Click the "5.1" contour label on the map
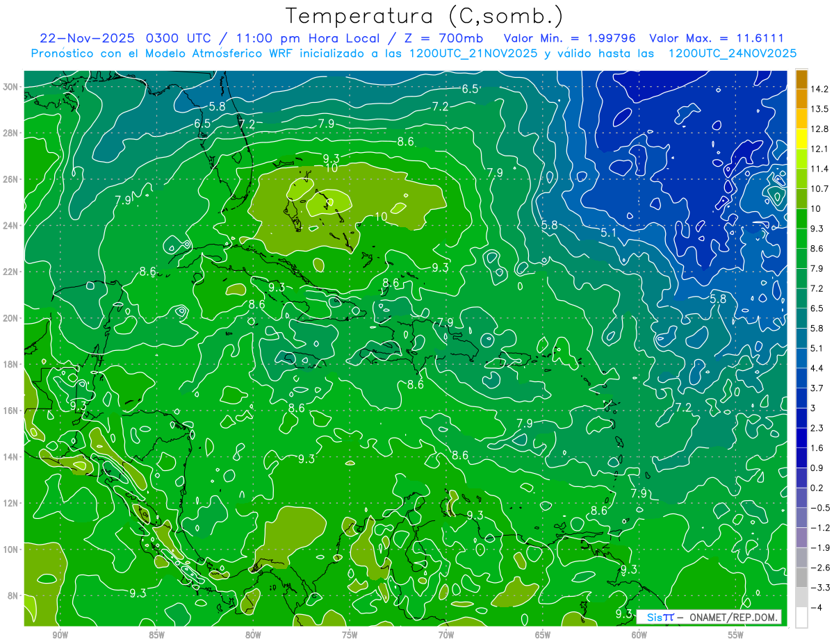Viewport: 834px width, 644px height. click(610, 233)
